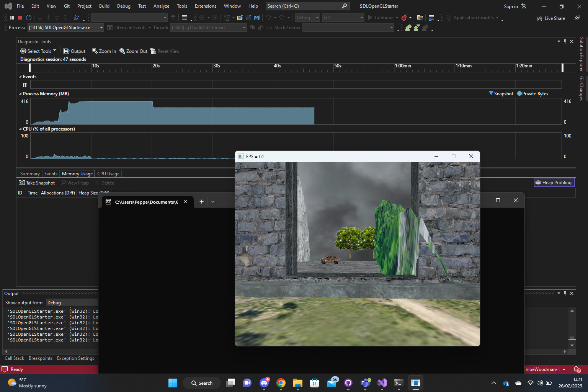Open Google Chrome from the taskbar
The image size is (588, 392).
pyautogui.click(x=281, y=383)
